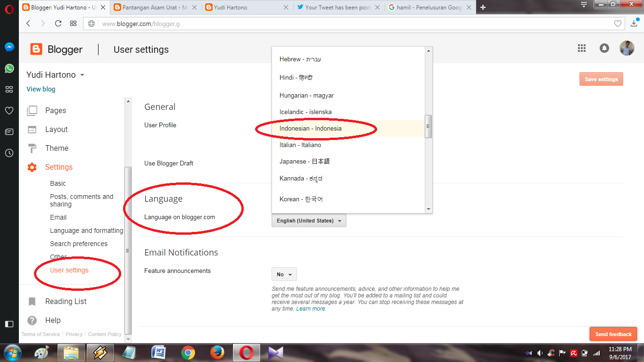Choose the Hebrew language option

tap(348, 59)
